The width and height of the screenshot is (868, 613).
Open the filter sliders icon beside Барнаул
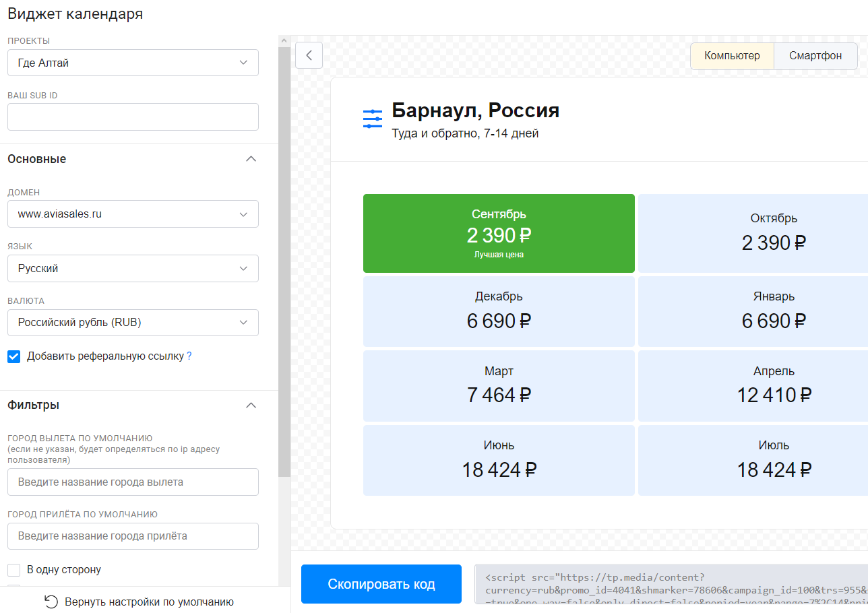click(x=372, y=119)
